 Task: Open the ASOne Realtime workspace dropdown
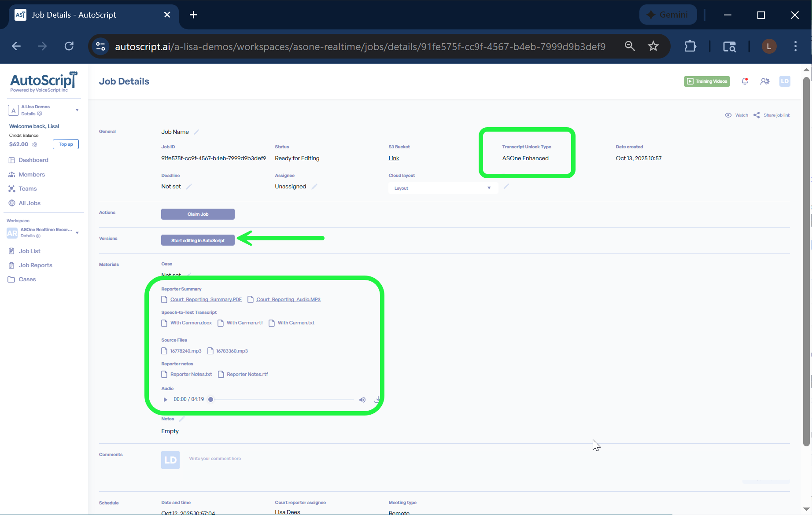pos(77,233)
